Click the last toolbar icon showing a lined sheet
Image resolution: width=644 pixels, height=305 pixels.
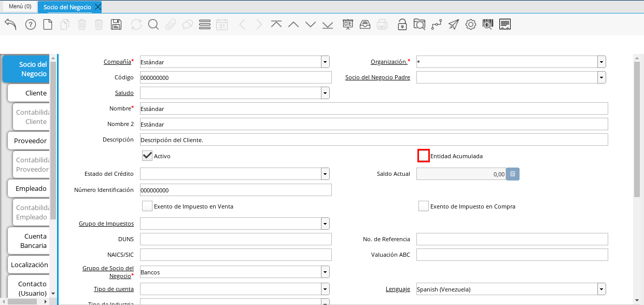(x=505, y=24)
